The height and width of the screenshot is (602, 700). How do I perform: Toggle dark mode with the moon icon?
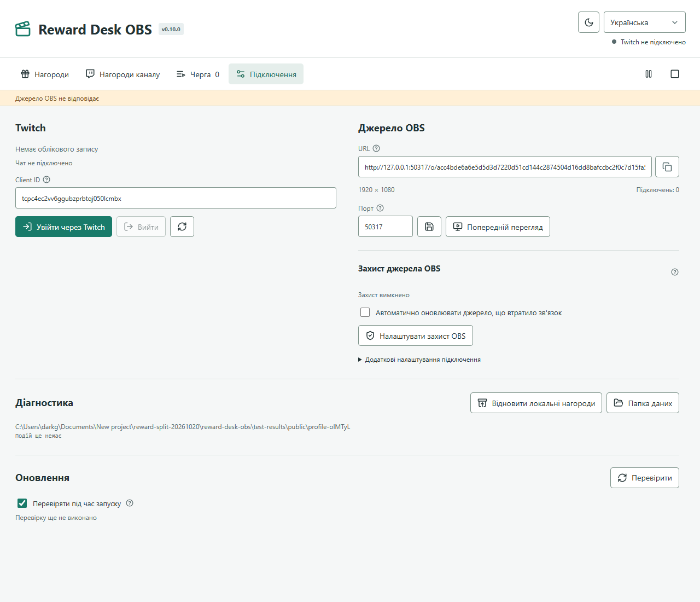pyautogui.click(x=588, y=22)
